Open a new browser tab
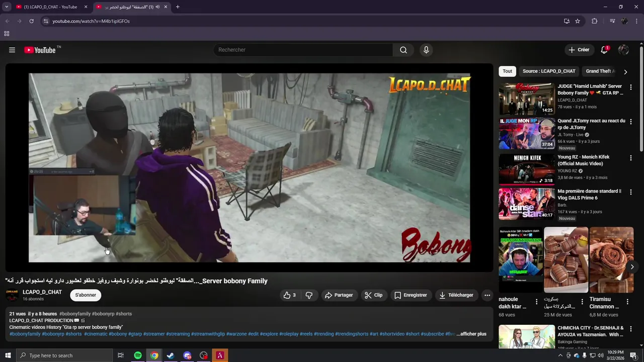This screenshot has width=644, height=362. [x=178, y=7]
